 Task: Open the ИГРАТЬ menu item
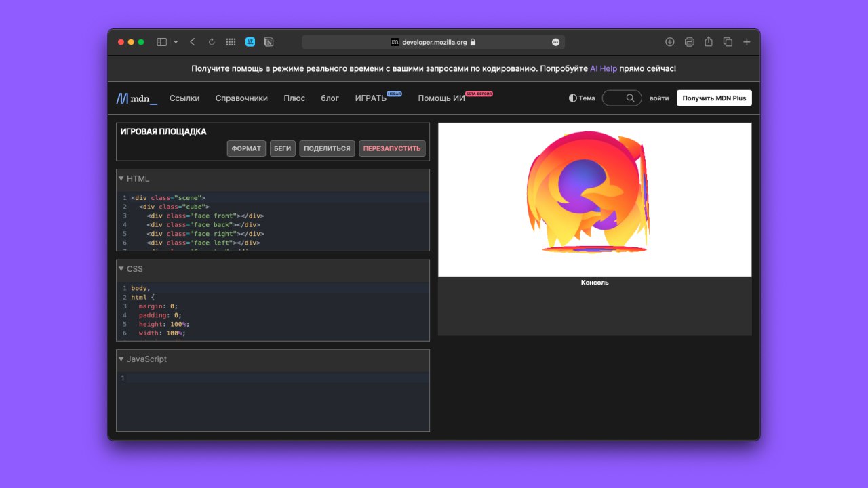[370, 98]
